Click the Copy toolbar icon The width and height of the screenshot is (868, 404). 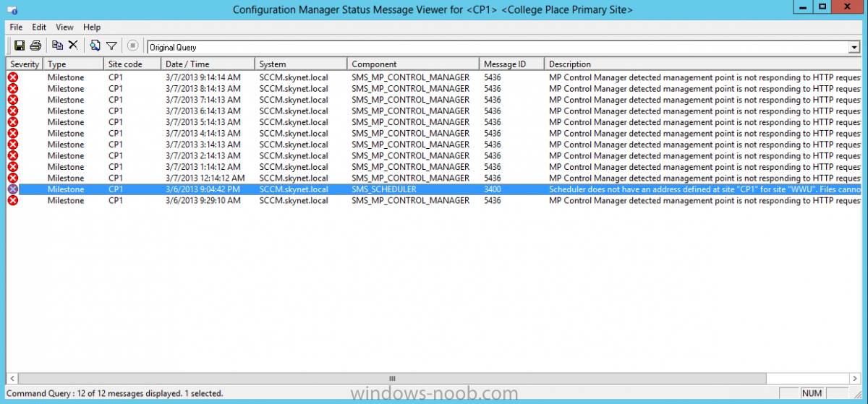click(58, 46)
